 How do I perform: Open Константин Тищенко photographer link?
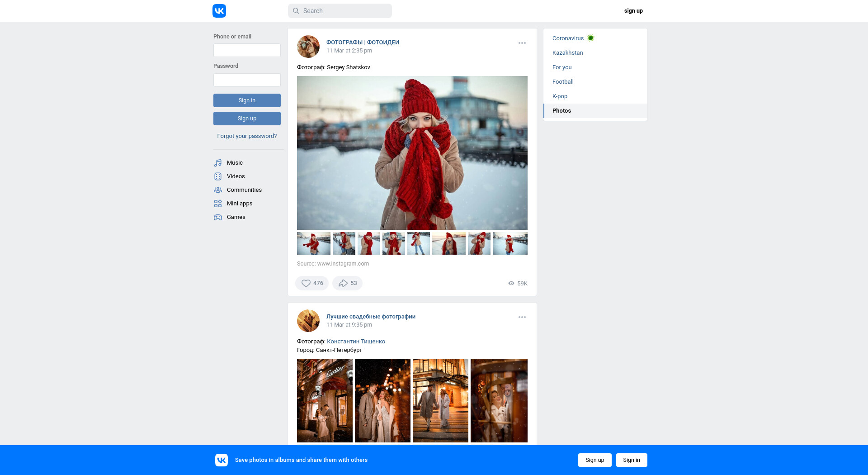tap(356, 342)
